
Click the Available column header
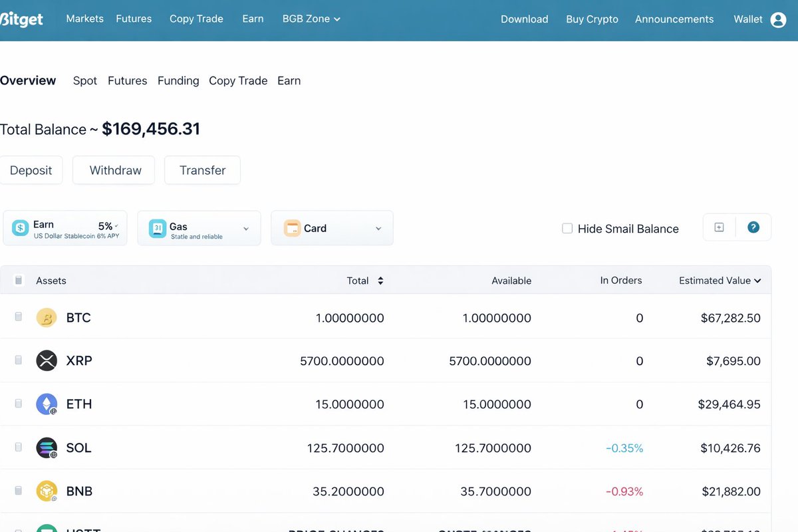[x=511, y=281]
